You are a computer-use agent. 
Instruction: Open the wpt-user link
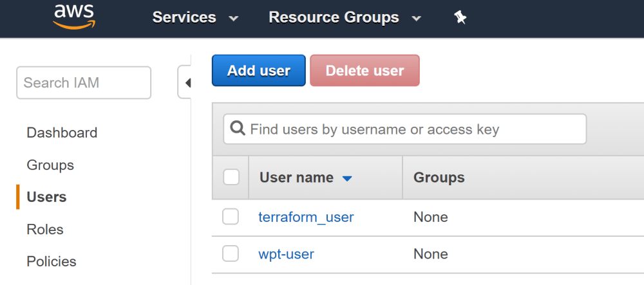[287, 254]
